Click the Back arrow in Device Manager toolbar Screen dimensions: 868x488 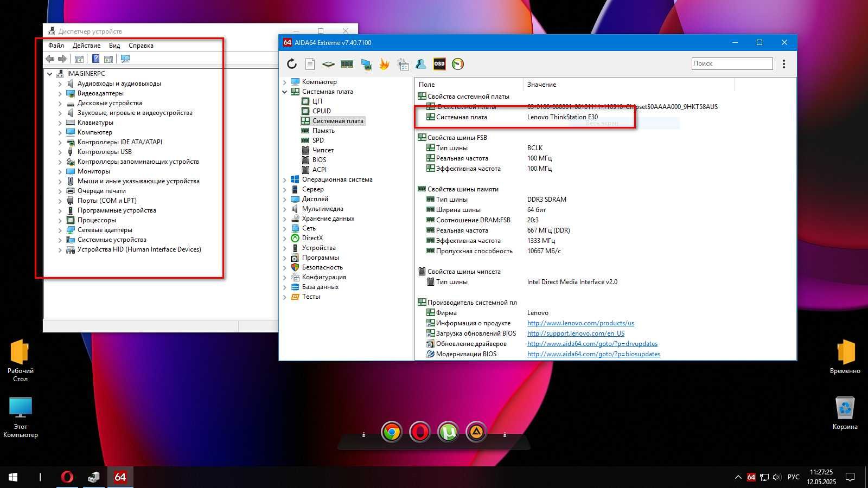(50, 59)
